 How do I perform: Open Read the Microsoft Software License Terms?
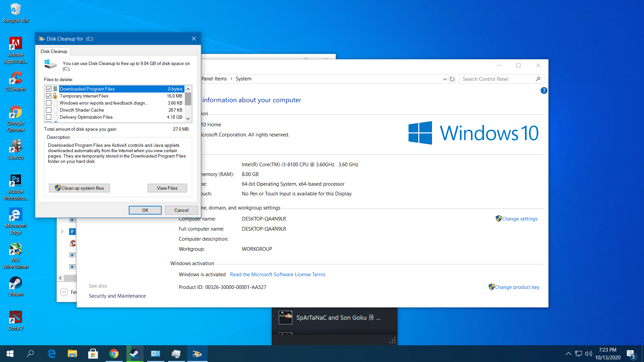coord(277,275)
